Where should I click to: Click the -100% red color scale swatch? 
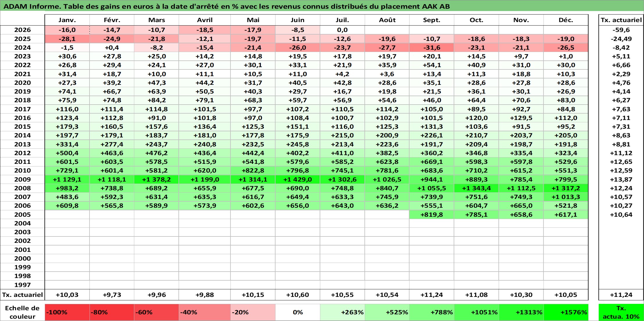[x=67, y=312]
